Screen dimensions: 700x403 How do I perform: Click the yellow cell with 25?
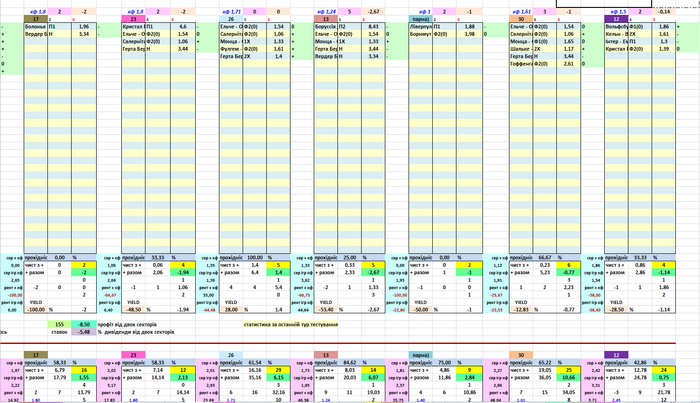pos(569,370)
